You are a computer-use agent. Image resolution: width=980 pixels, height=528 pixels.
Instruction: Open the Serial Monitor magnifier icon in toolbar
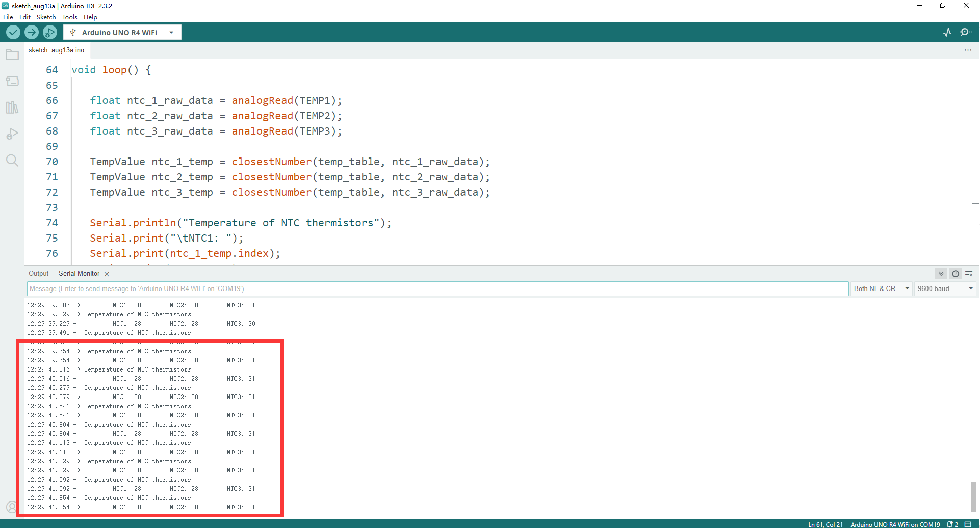(x=965, y=32)
